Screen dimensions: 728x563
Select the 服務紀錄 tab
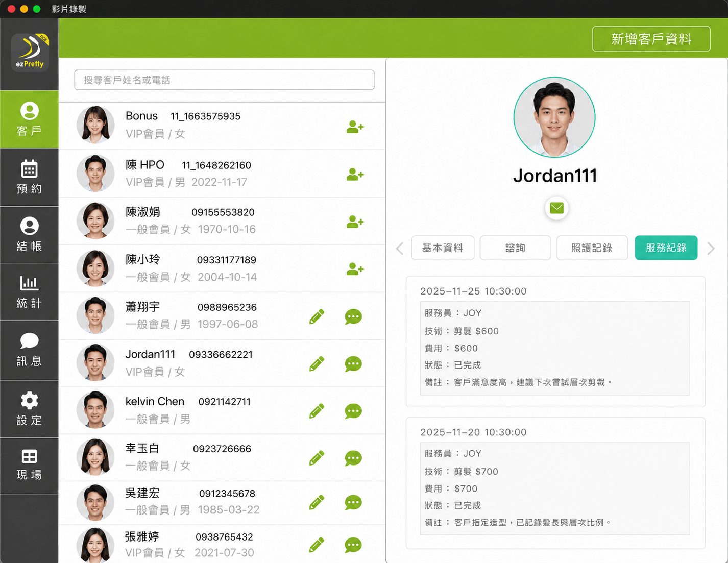click(x=666, y=248)
